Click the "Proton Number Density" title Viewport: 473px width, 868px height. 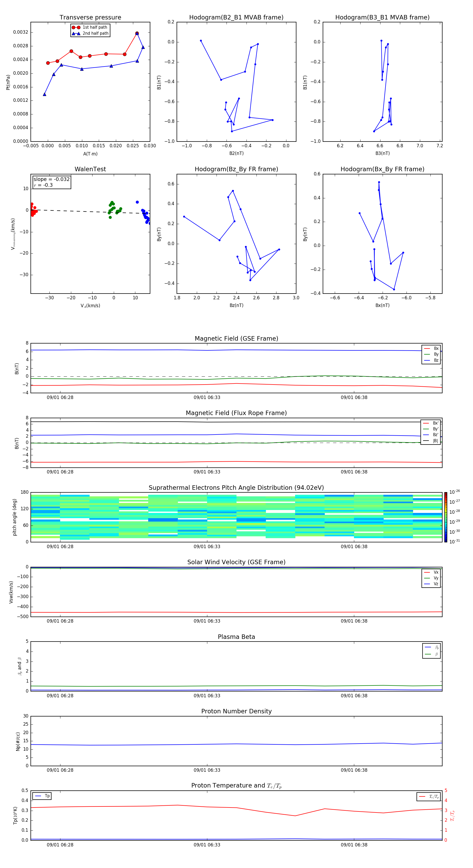click(x=236, y=711)
